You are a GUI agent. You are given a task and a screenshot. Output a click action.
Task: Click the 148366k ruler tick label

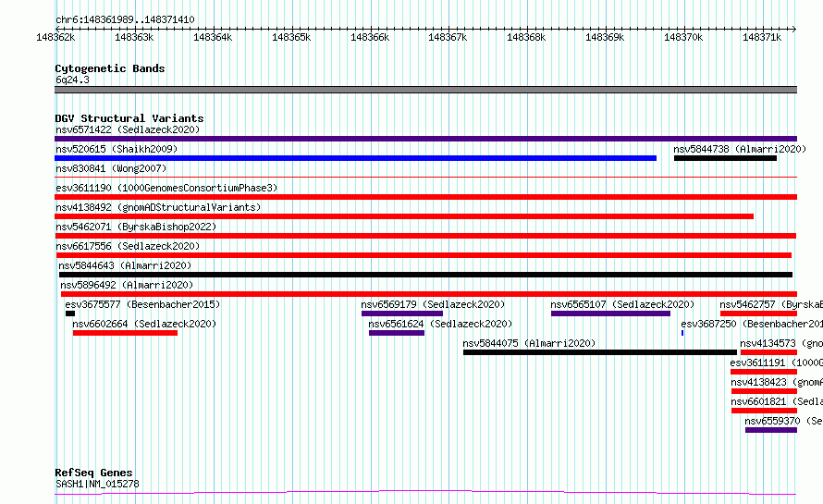[x=370, y=37]
